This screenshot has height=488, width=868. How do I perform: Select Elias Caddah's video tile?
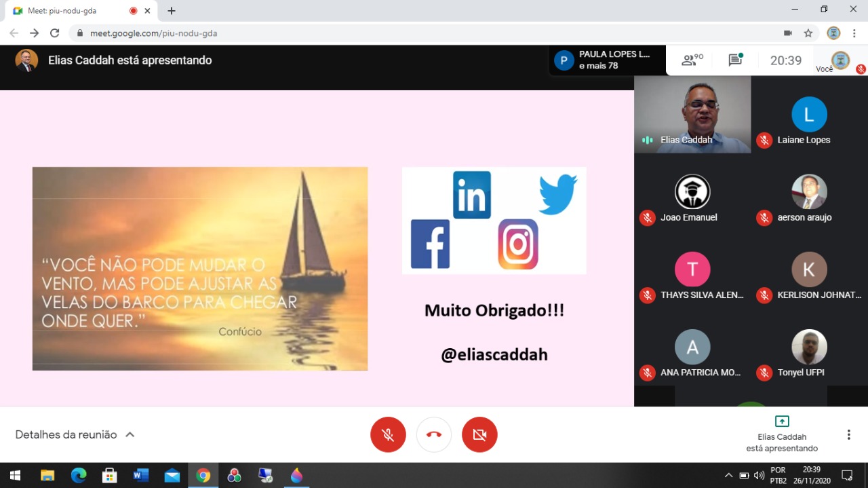[692, 114]
